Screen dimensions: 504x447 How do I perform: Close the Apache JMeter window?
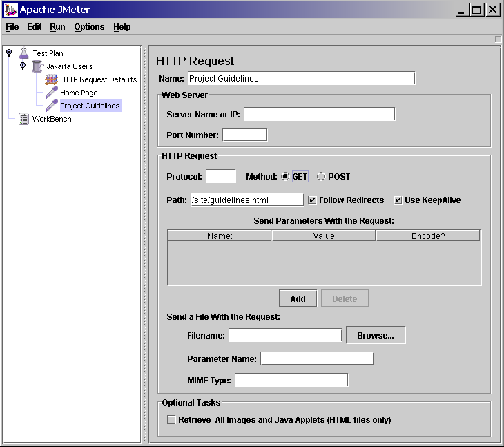[x=493, y=10]
